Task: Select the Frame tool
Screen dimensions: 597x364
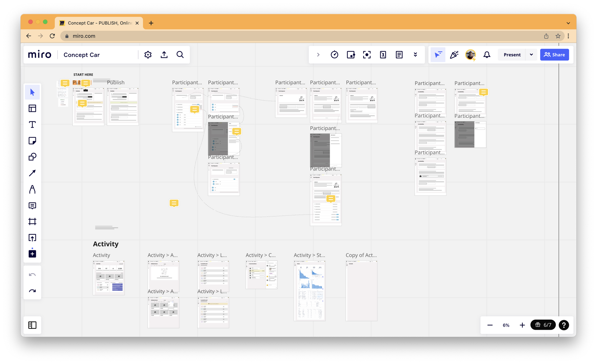Action: pyautogui.click(x=32, y=221)
